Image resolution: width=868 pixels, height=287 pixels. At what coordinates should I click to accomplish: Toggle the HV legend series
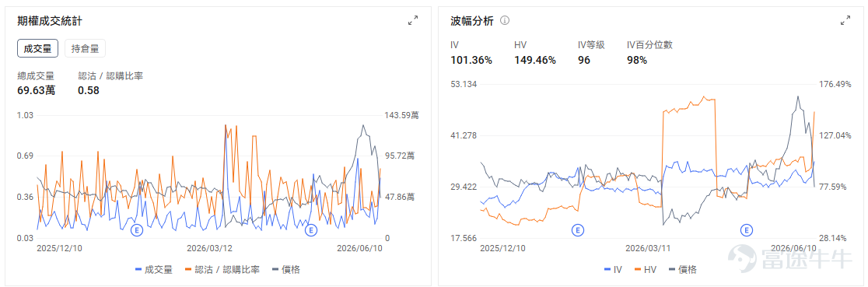click(645, 270)
